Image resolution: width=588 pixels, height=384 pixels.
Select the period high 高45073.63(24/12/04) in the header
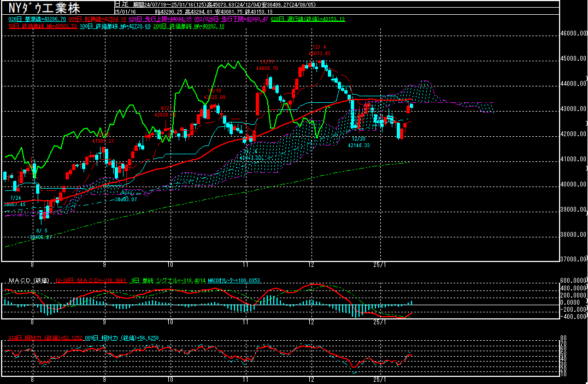click(235, 4)
